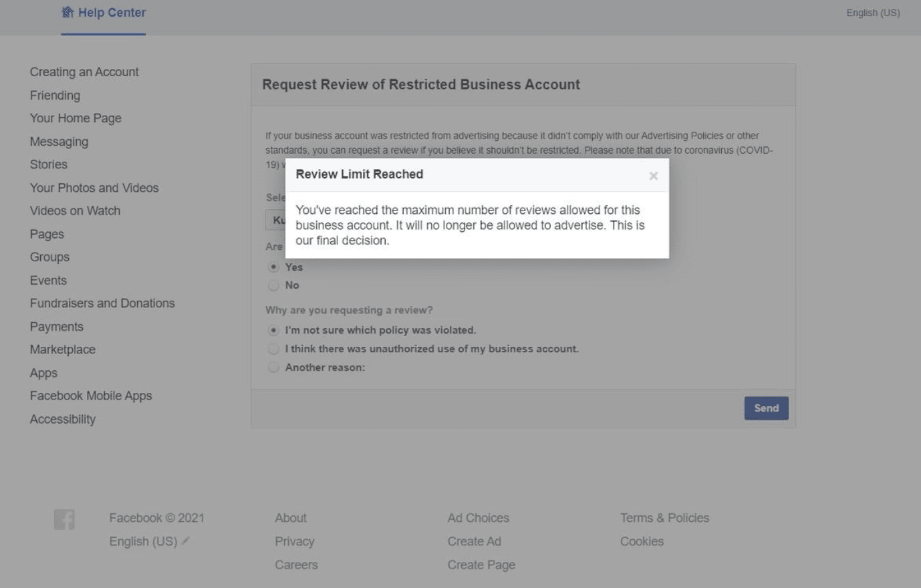Visit the Careers footer link

(x=296, y=565)
